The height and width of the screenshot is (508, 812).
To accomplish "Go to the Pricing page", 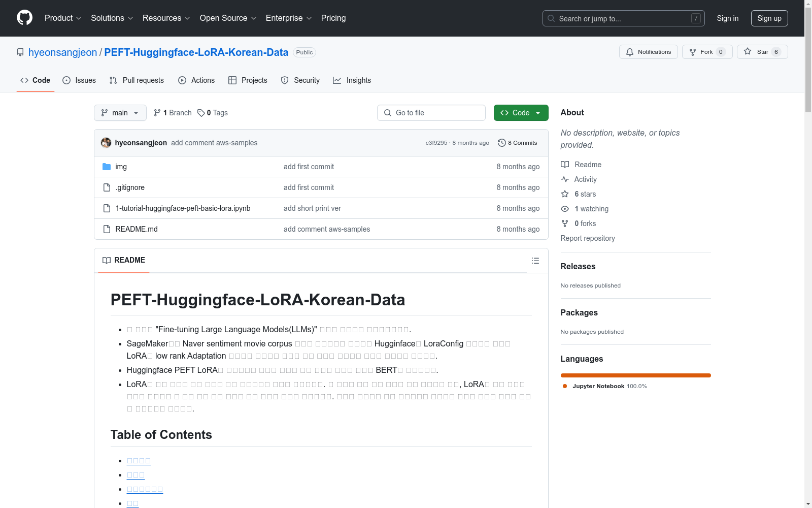I will 333,18.
